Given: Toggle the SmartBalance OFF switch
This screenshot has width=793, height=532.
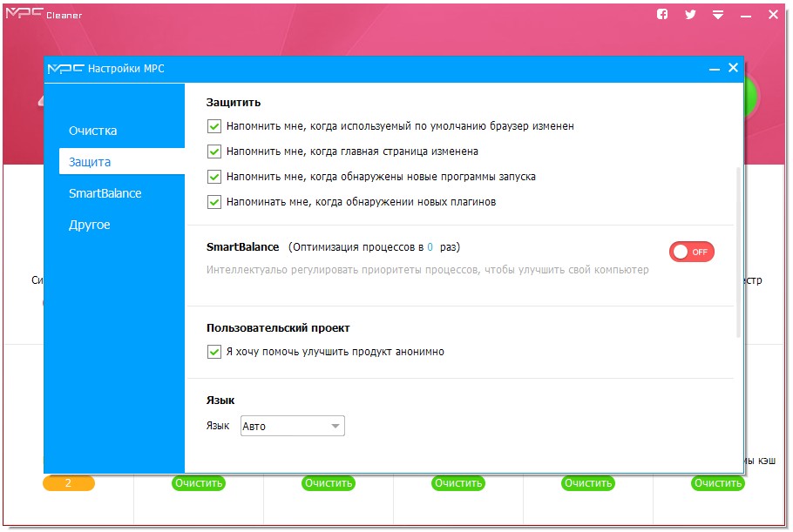Looking at the screenshot, I should [x=691, y=252].
